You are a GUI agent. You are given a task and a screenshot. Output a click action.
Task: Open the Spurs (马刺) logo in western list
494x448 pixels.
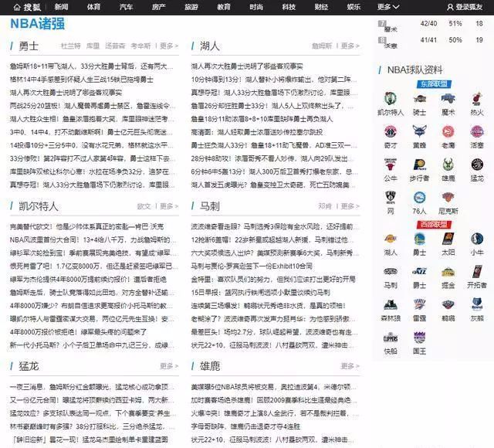click(x=390, y=271)
